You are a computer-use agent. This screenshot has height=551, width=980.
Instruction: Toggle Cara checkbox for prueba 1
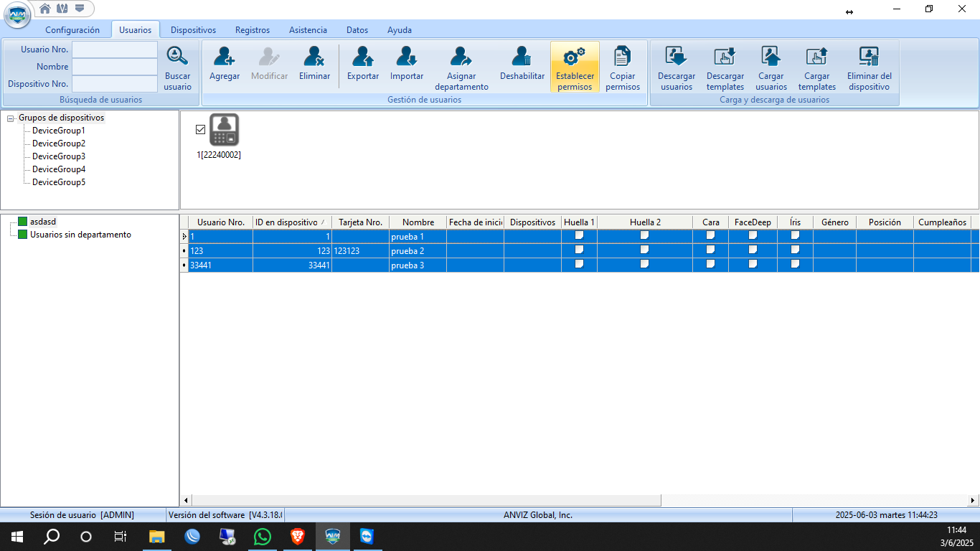711,235
